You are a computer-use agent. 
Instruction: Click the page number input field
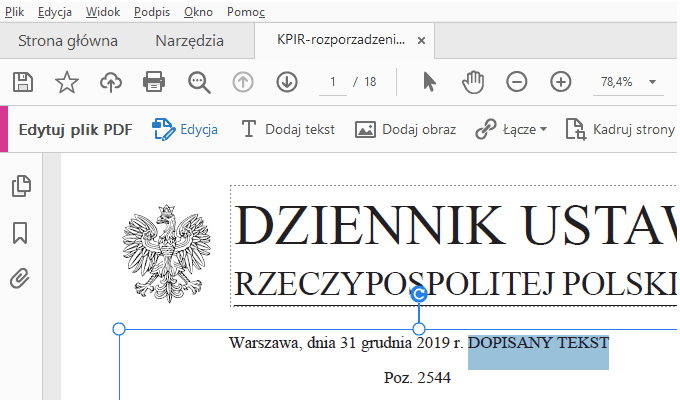coord(333,82)
